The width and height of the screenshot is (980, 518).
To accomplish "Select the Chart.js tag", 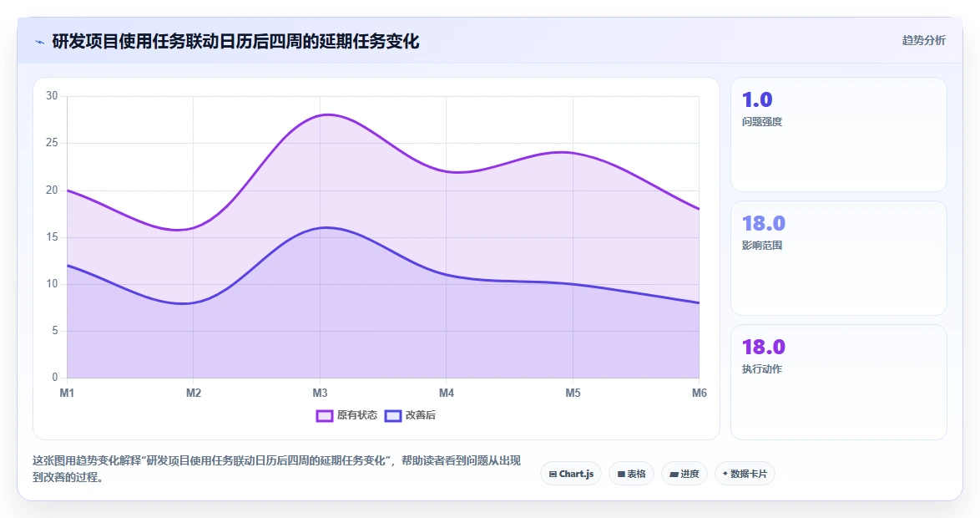I will (x=571, y=474).
